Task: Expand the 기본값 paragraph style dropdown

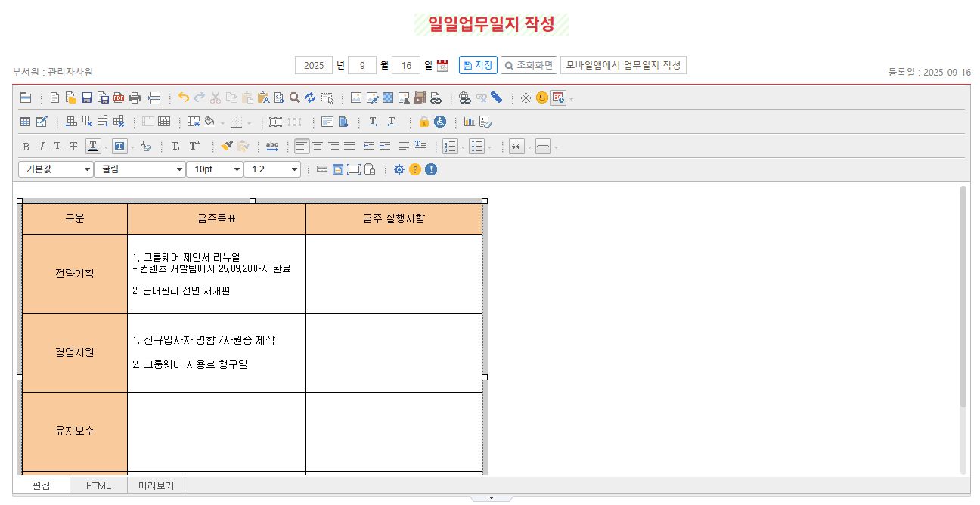Action: click(55, 169)
